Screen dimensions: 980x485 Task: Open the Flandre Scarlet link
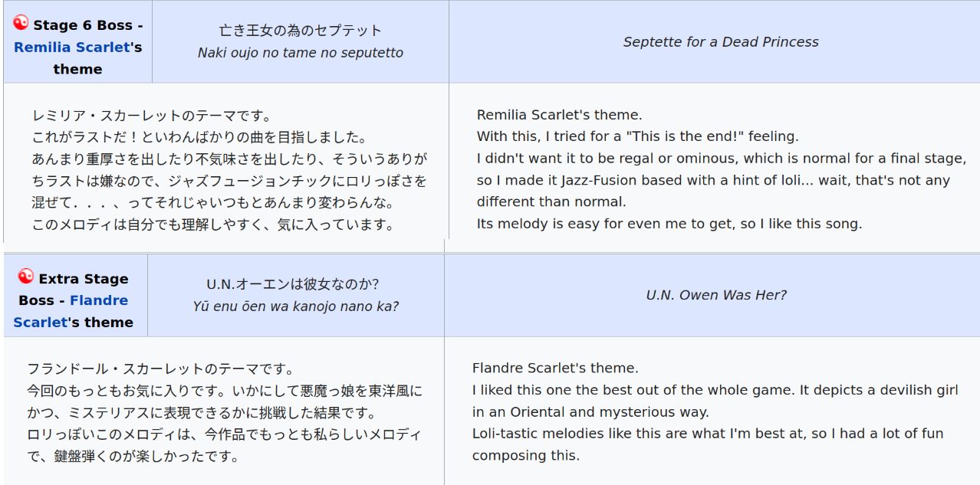pos(71,311)
